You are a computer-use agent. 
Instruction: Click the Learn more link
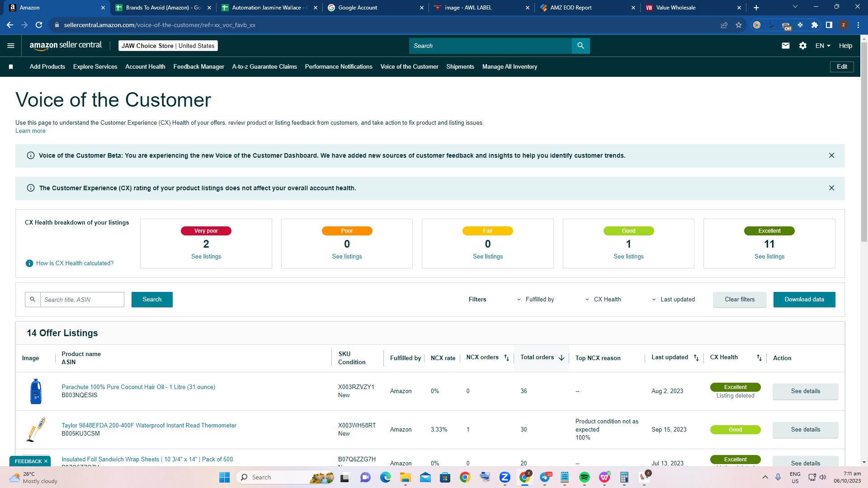click(x=30, y=131)
